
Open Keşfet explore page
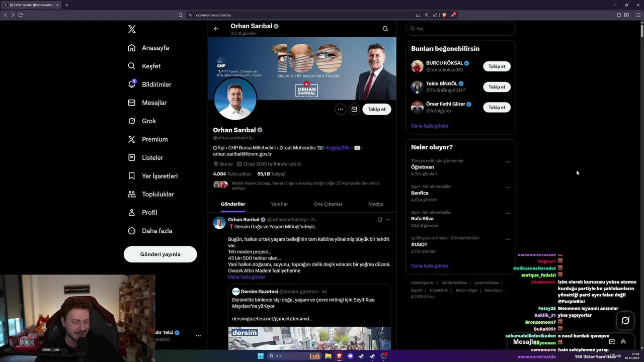(144, 66)
